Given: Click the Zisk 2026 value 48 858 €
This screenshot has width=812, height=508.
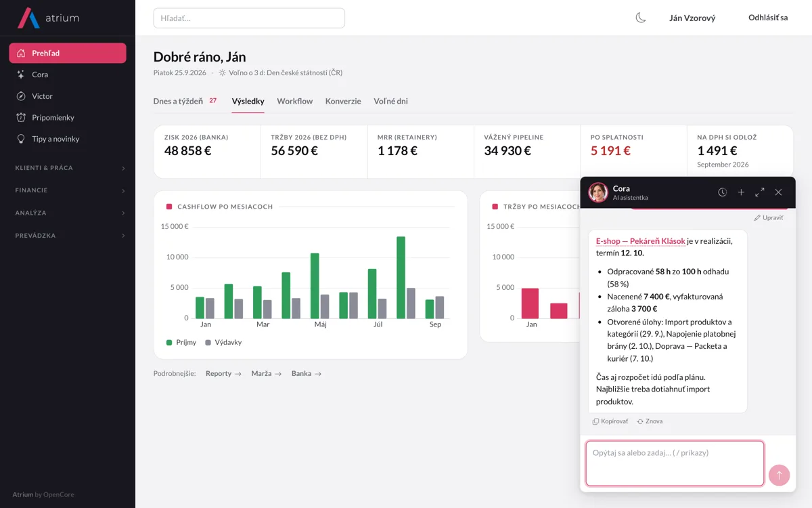Looking at the screenshot, I should pos(188,151).
